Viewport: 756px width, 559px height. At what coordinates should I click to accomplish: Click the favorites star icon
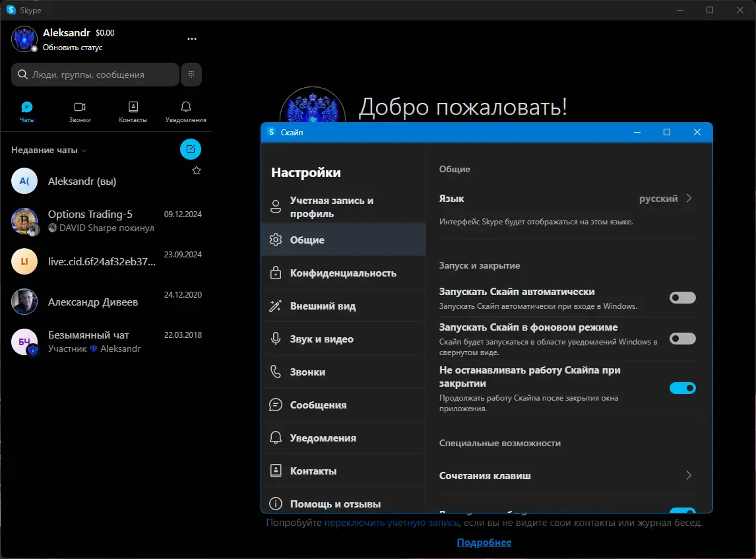coord(196,170)
